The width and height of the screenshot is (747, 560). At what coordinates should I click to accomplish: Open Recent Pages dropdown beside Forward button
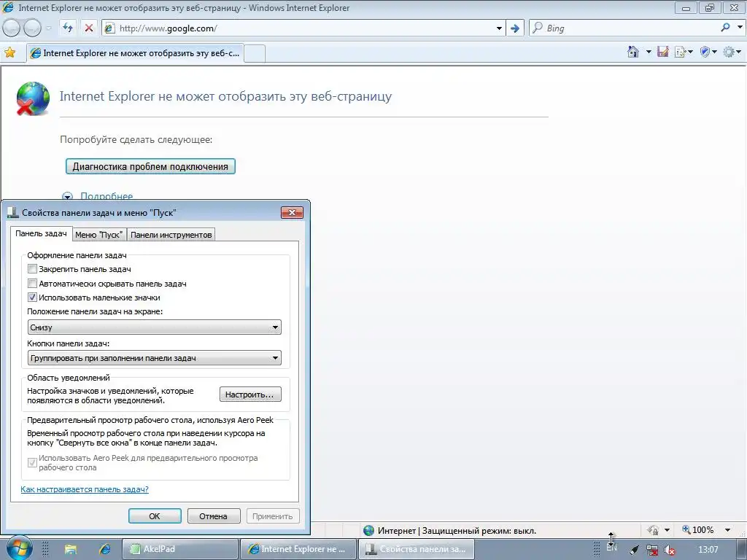[x=49, y=28]
